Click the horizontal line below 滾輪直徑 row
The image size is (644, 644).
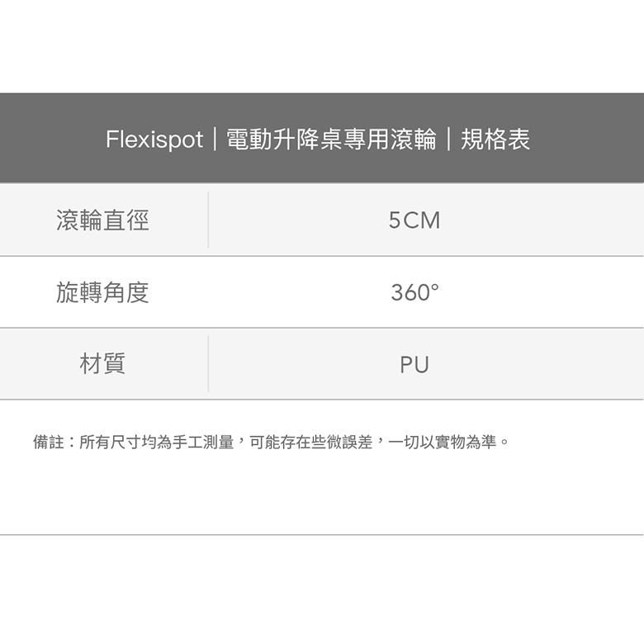[322, 256]
